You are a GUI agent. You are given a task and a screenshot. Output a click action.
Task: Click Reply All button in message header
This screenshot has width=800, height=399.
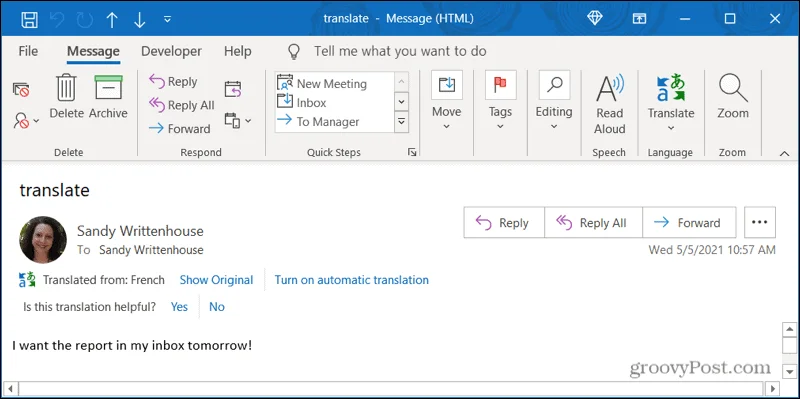pyautogui.click(x=593, y=222)
